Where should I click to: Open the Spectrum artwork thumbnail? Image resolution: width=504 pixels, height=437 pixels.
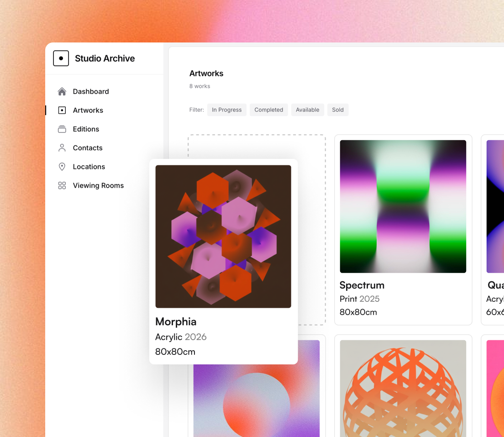click(x=403, y=206)
